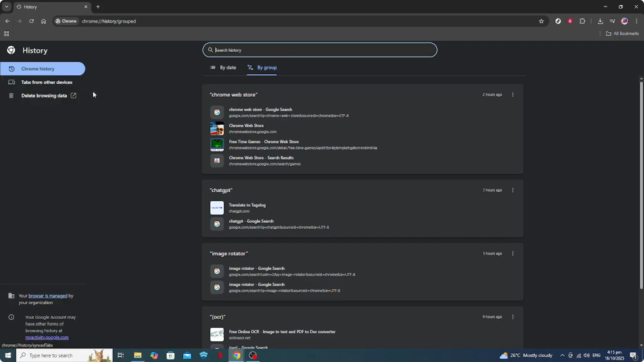Select Tabs from other devices
The width and height of the screenshot is (644, 362).
pyautogui.click(x=47, y=82)
